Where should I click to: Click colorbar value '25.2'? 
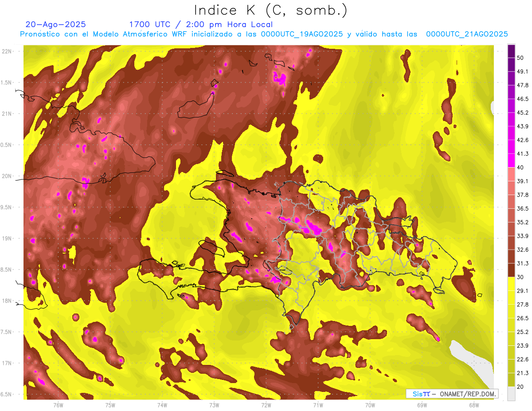click(x=522, y=332)
